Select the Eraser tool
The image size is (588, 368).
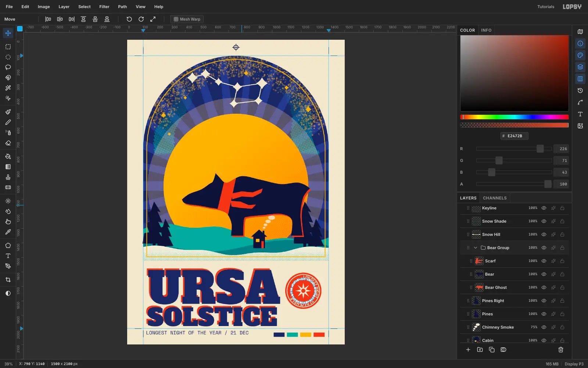[8, 143]
